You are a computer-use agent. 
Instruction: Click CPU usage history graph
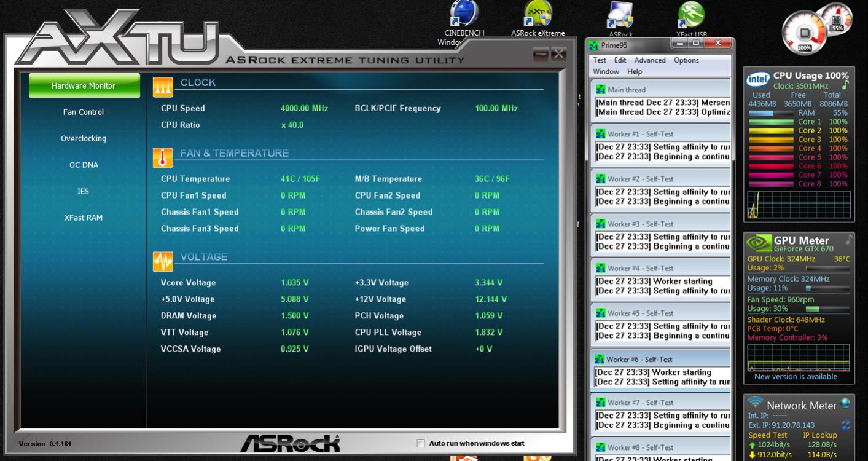tap(799, 205)
